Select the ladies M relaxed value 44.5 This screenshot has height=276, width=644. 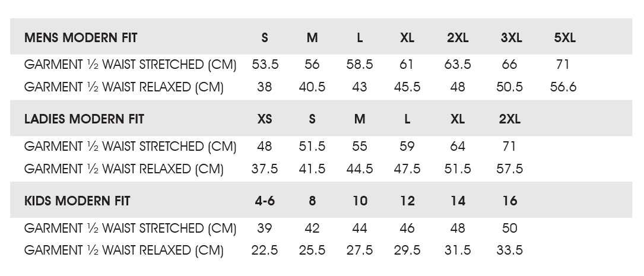[360, 169]
